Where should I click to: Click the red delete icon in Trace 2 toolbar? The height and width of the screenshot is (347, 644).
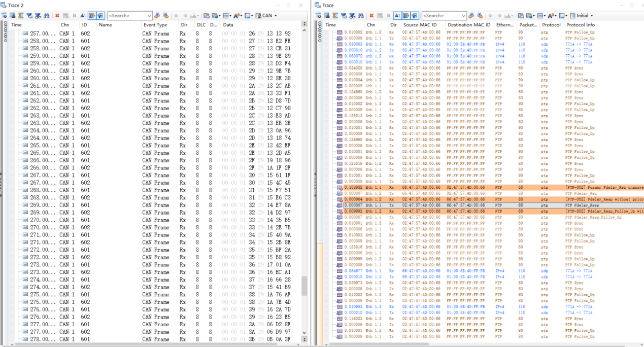click(57, 16)
